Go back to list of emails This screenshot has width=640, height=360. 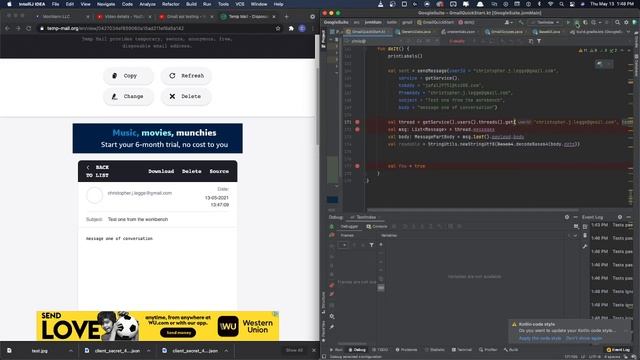[98, 171]
